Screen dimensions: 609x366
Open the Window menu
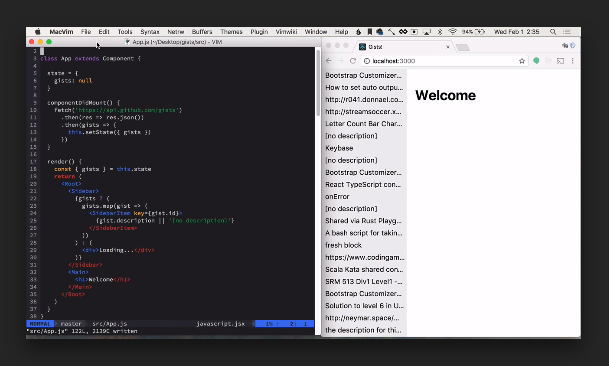pos(315,32)
